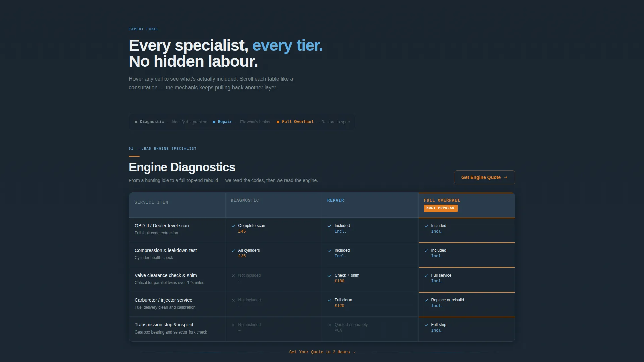The image size is (644, 362).
Task: Click the Valve clearance check & shim title
Action: click(x=166, y=275)
